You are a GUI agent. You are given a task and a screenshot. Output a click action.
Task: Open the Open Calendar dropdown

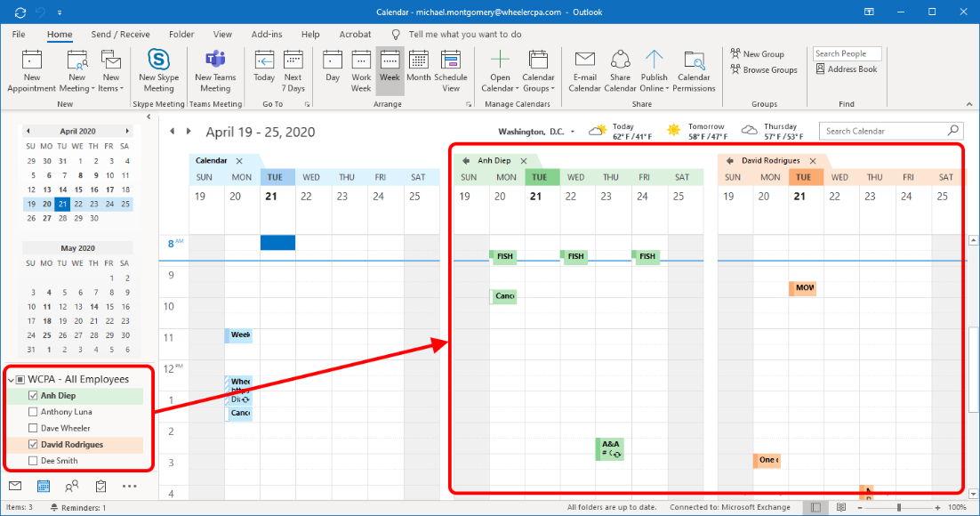[x=500, y=71]
